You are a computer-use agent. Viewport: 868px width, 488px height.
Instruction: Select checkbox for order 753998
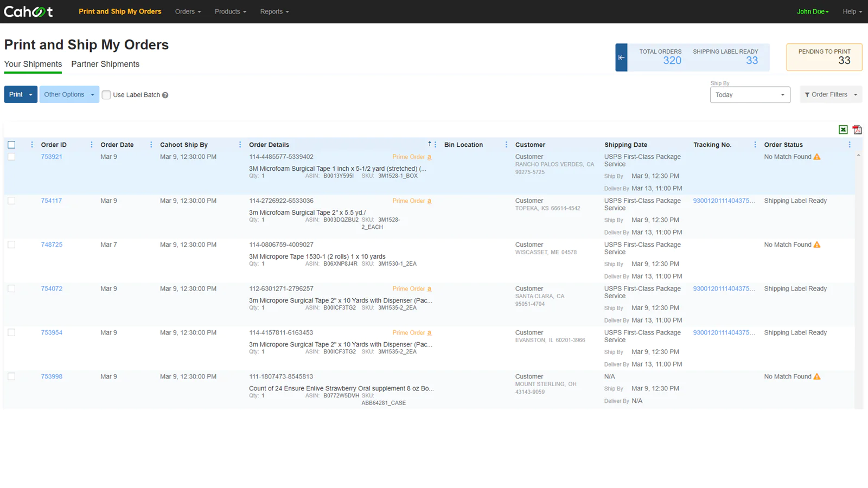coord(11,376)
